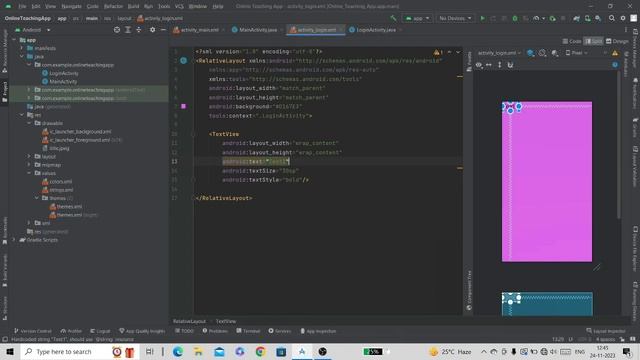Click the vertical expand arrows icon in preview

click(499, 65)
